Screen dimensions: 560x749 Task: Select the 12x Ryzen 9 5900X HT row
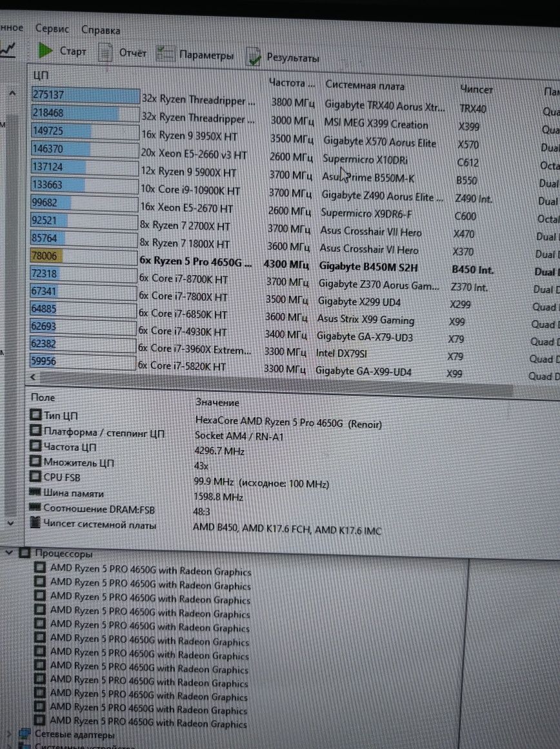click(188, 172)
